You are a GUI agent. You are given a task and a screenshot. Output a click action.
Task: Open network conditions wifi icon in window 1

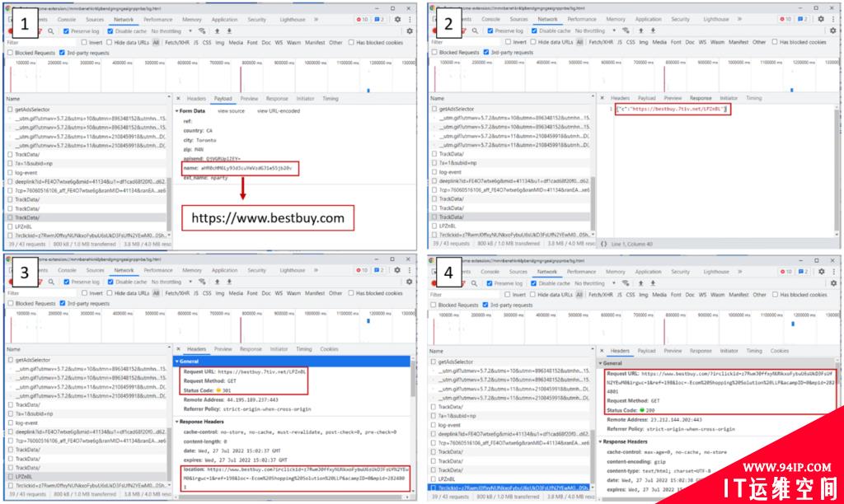coord(202,31)
